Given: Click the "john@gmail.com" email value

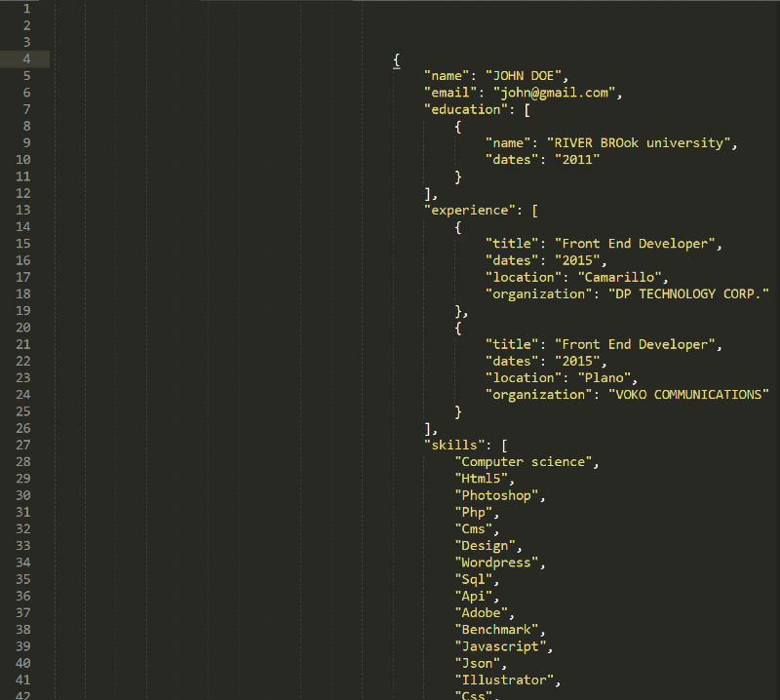Looking at the screenshot, I should click(554, 93).
